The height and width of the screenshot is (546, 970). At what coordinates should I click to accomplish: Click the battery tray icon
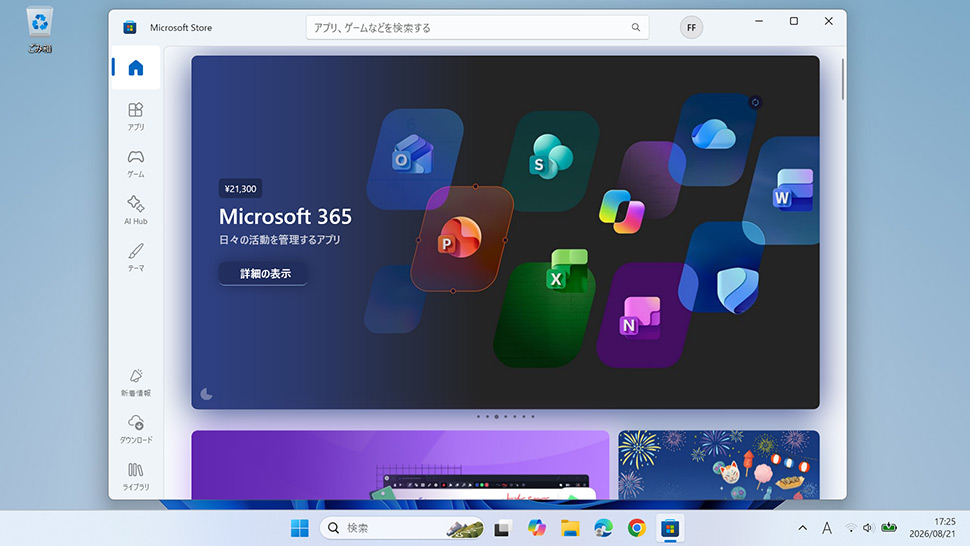pyautogui.click(x=889, y=527)
